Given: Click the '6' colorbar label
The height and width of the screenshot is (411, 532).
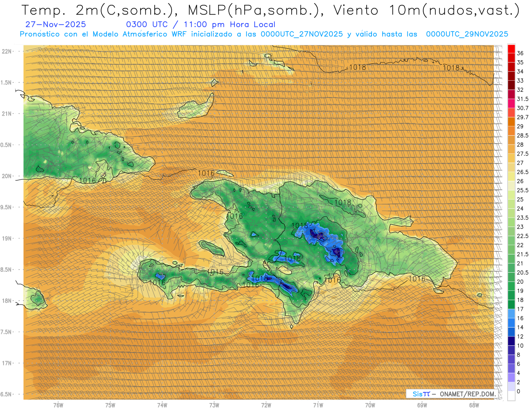Looking at the screenshot, I should coord(519,364).
